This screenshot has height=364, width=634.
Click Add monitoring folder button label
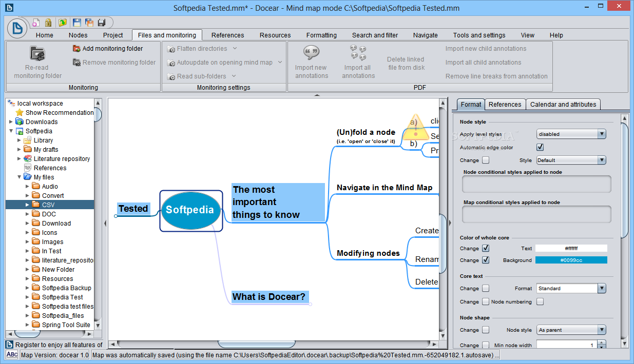point(113,49)
